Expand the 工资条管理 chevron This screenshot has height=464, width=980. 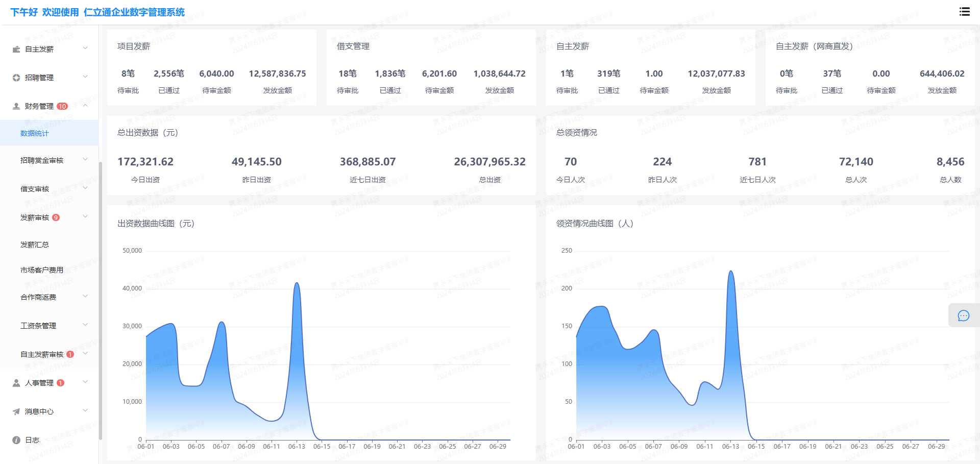tap(85, 325)
